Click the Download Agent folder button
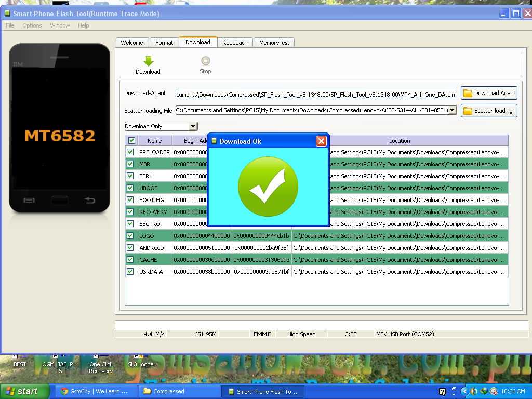Viewport: 532px width, 399px height. coord(489,93)
